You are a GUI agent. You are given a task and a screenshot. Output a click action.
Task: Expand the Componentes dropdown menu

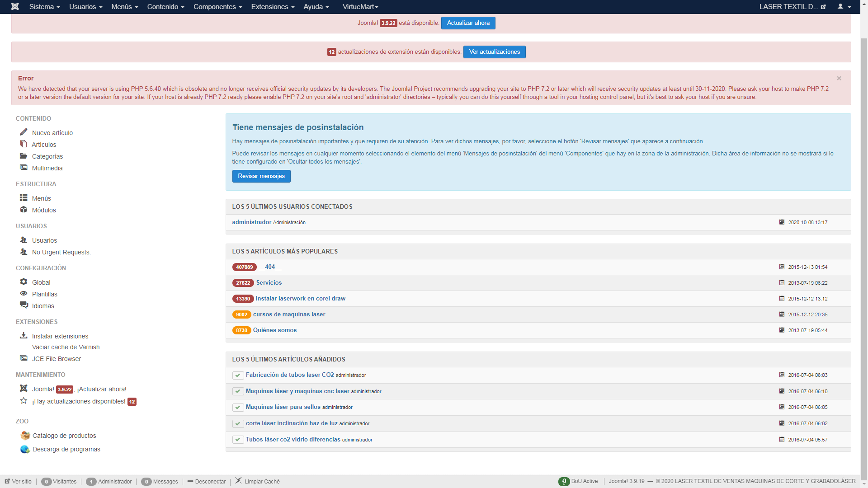[x=217, y=7]
